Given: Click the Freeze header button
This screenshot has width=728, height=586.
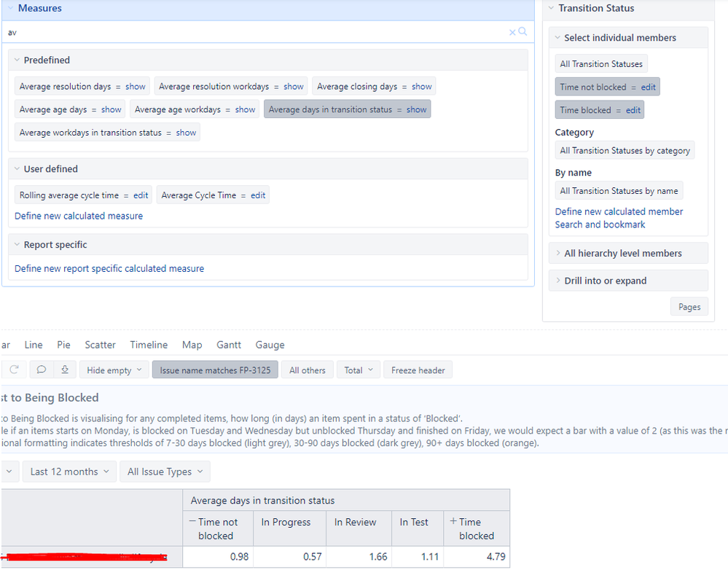Looking at the screenshot, I should 418,370.
